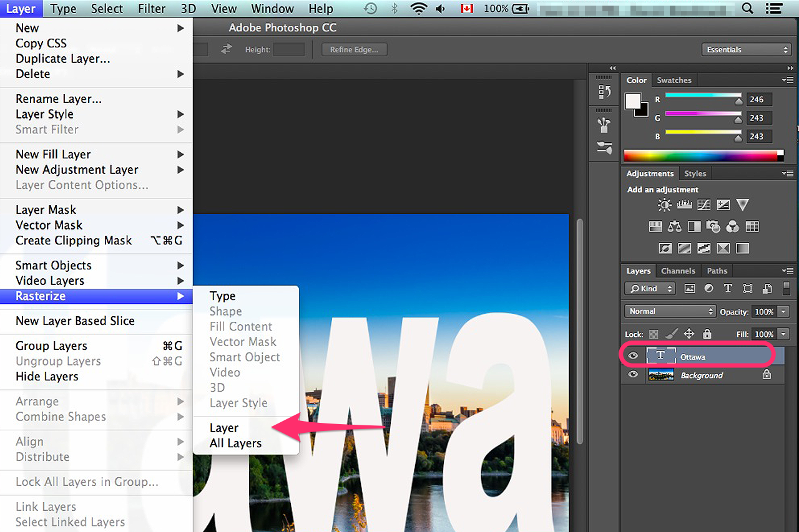Image resolution: width=799 pixels, height=532 pixels.
Task: Open the Kind layer filter dropdown
Action: point(650,289)
